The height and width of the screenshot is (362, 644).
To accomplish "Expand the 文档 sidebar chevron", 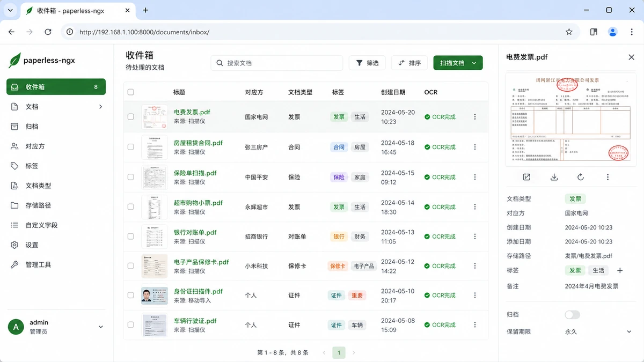I will (100, 107).
